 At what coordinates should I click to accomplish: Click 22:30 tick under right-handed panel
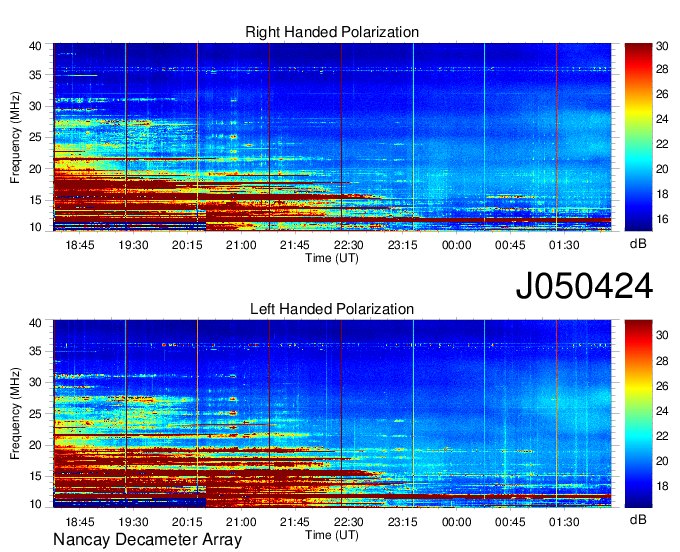coord(349,245)
